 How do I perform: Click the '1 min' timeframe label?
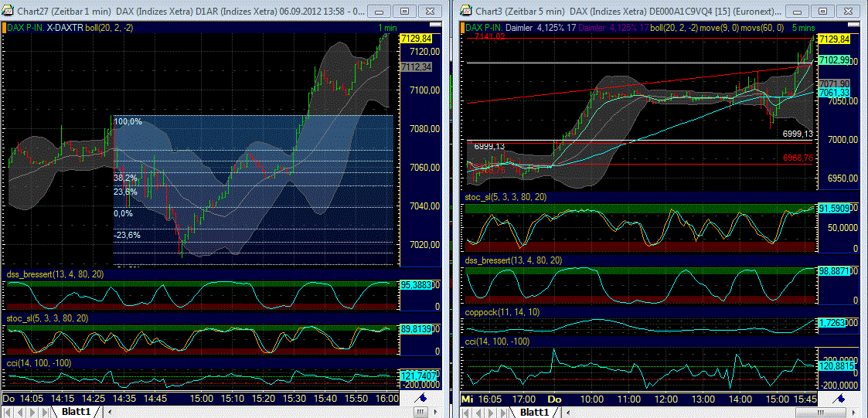coord(387,27)
